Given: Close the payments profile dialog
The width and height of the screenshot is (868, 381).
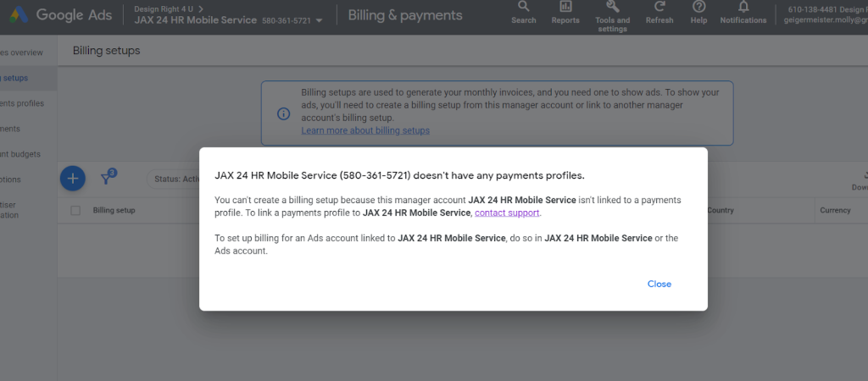Looking at the screenshot, I should [659, 284].
